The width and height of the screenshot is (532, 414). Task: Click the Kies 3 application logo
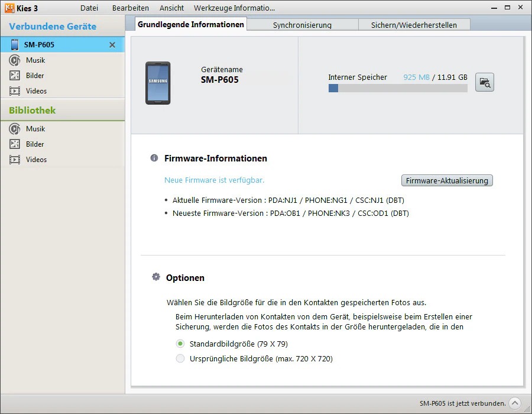point(9,8)
